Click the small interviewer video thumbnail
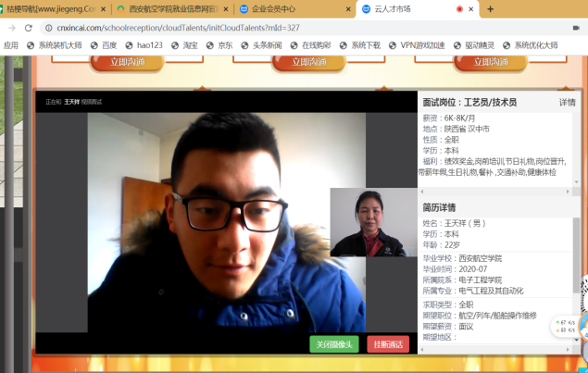 click(368, 222)
